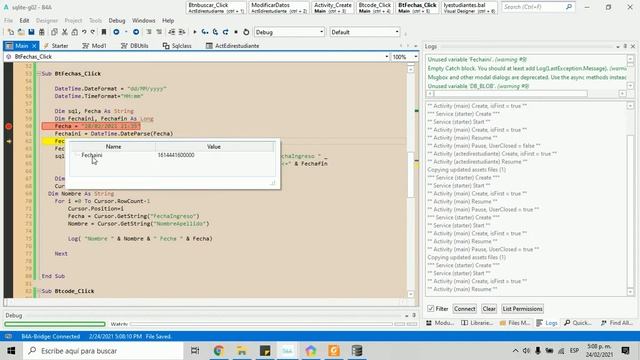The height and width of the screenshot is (360, 640).
Task: Open the Help menu
Action: pyautogui.click(x=168, y=20)
